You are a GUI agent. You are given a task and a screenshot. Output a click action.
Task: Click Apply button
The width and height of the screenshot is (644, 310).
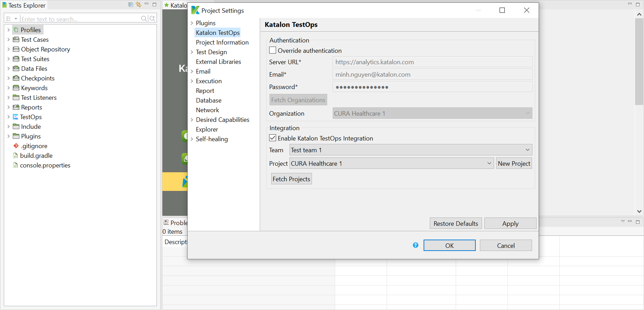pos(510,223)
